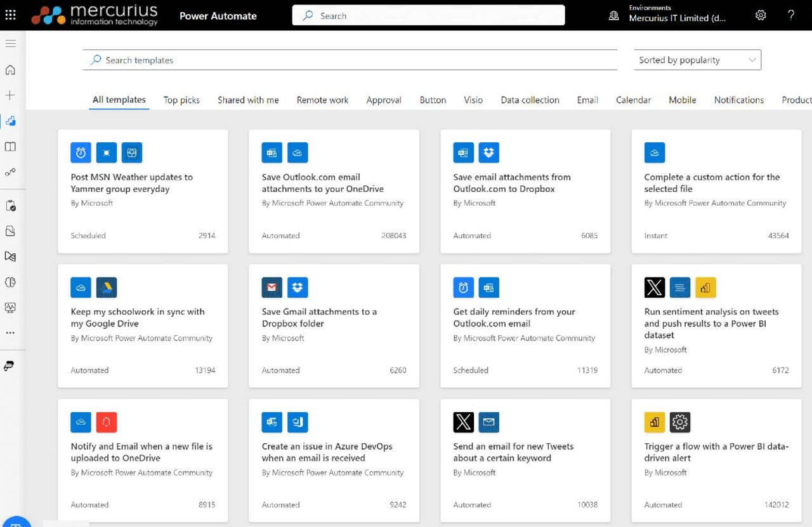Viewport: 812px width, 527px height.
Task: Open the Sorted by popularity dropdown
Action: click(x=697, y=60)
